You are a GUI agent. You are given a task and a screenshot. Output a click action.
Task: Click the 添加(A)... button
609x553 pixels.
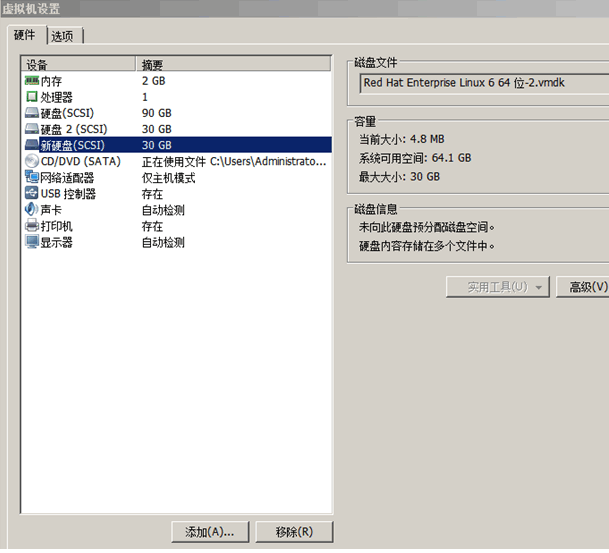[210, 532]
